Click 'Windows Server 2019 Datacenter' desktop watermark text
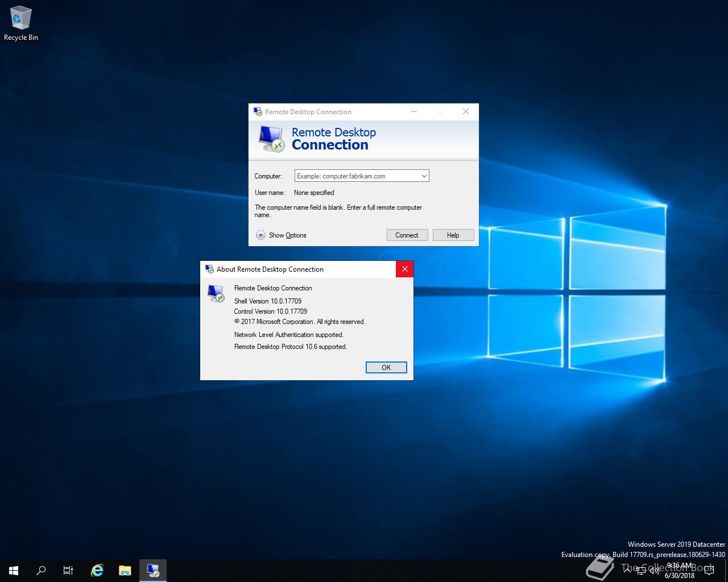728x582 pixels. point(676,544)
